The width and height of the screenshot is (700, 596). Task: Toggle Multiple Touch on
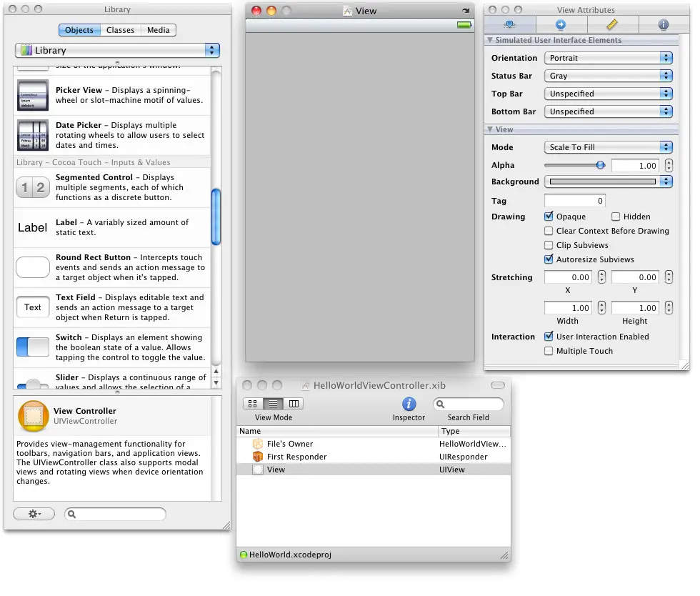(548, 351)
